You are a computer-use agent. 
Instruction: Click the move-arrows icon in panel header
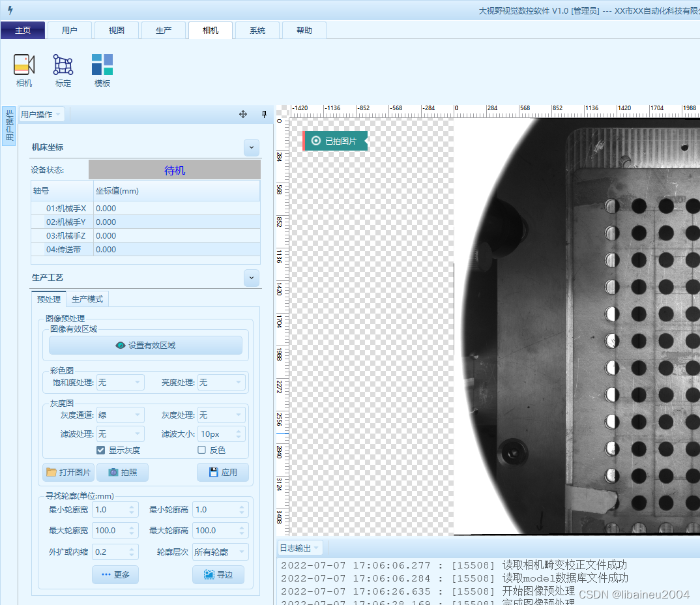(x=243, y=114)
